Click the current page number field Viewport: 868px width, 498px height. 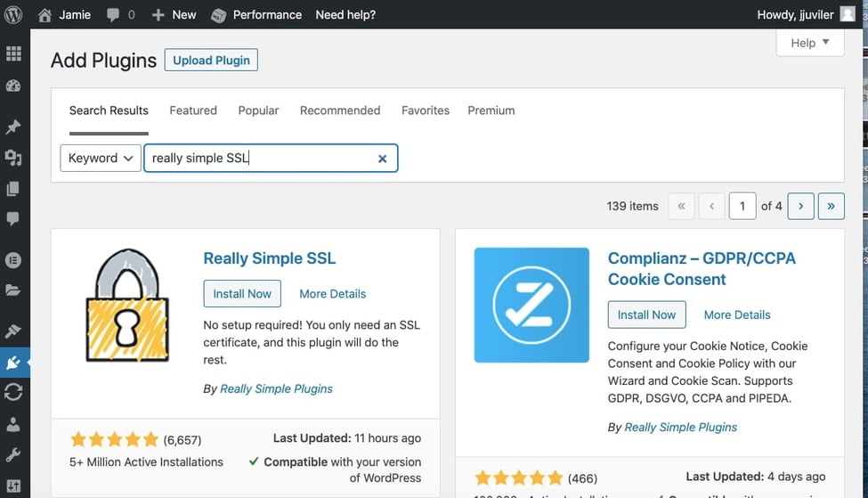(x=742, y=206)
